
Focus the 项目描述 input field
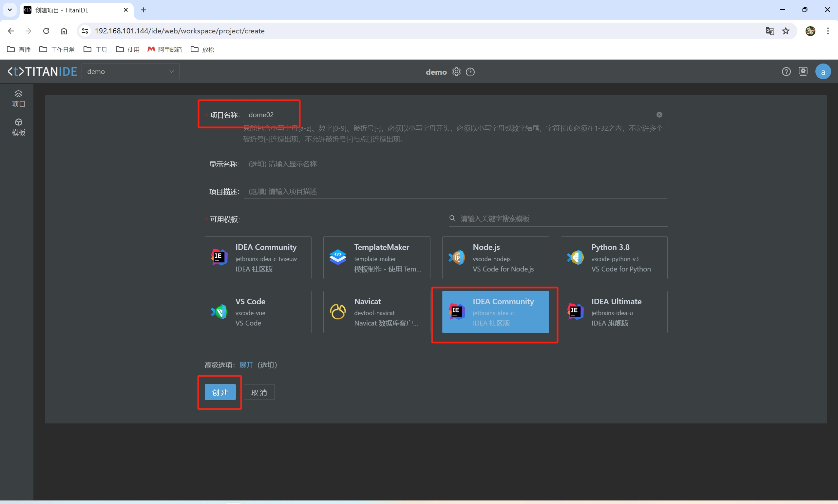[455, 192]
